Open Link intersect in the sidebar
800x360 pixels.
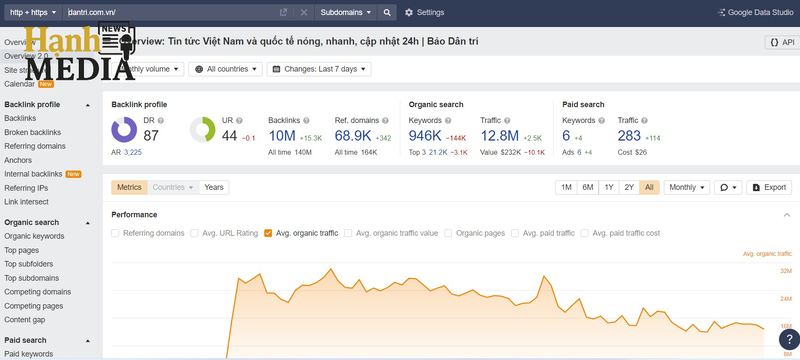pos(27,202)
